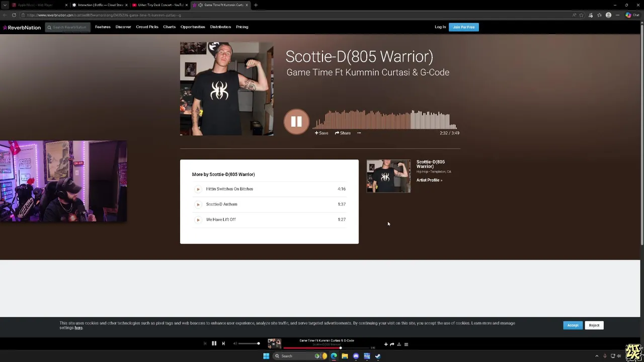Viewport: 644px width, 362px height.
Task: Open the Distribution menu
Action: click(x=220, y=27)
